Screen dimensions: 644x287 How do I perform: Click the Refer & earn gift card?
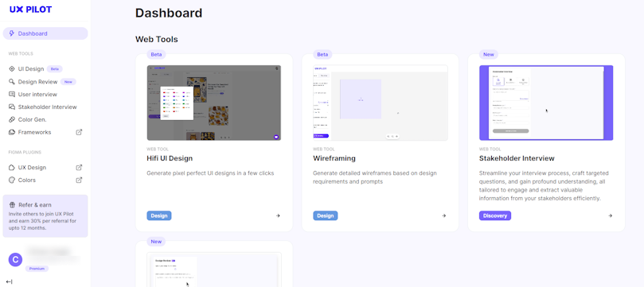45,216
